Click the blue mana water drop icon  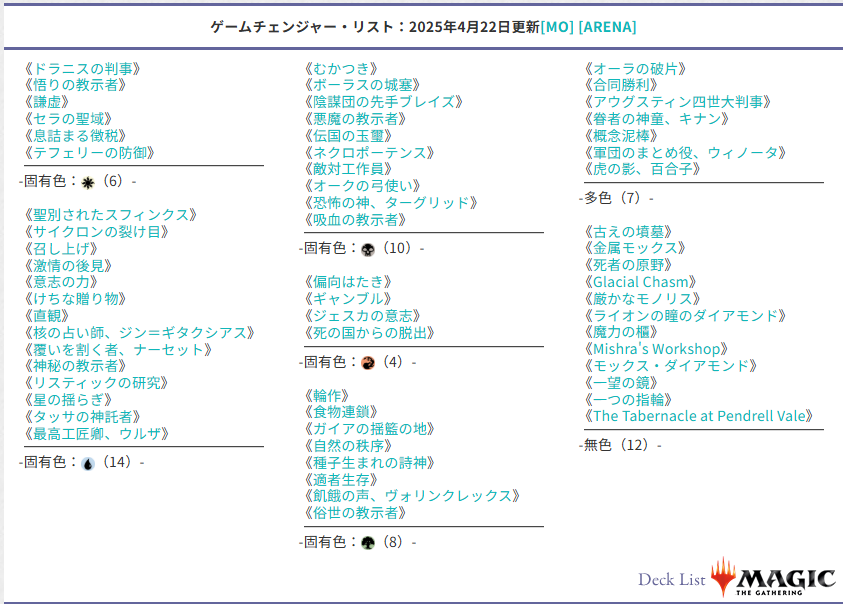click(x=88, y=464)
